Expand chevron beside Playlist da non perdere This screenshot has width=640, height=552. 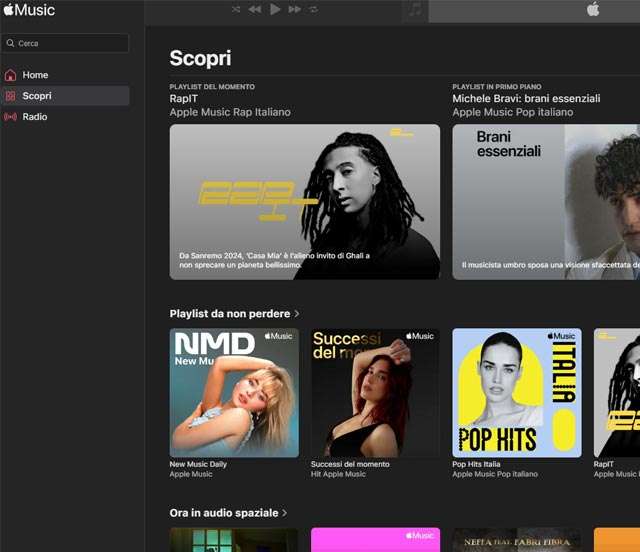(297, 314)
